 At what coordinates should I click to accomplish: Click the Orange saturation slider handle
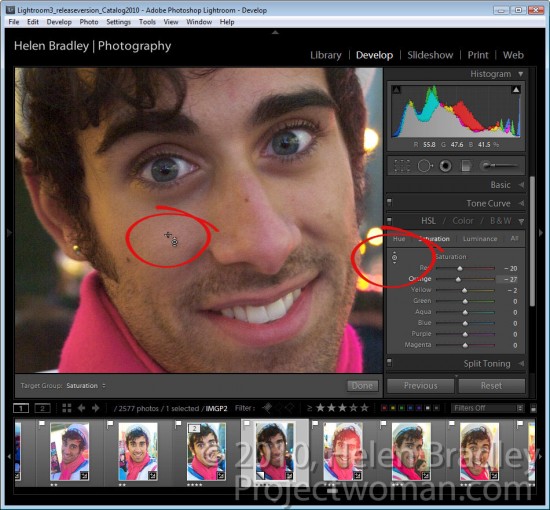tap(458, 280)
